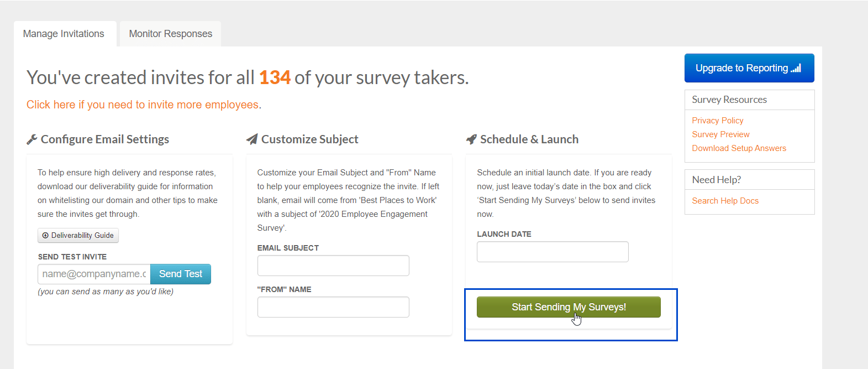Click the target icon on Deliverability Guide
The image size is (868, 369).
click(x=45, y=235)
